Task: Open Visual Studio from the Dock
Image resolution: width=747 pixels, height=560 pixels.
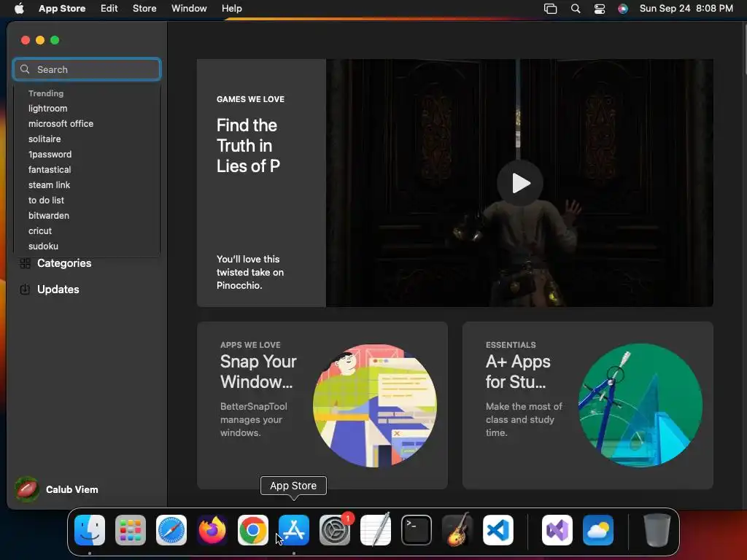Action: pos(557,530)
